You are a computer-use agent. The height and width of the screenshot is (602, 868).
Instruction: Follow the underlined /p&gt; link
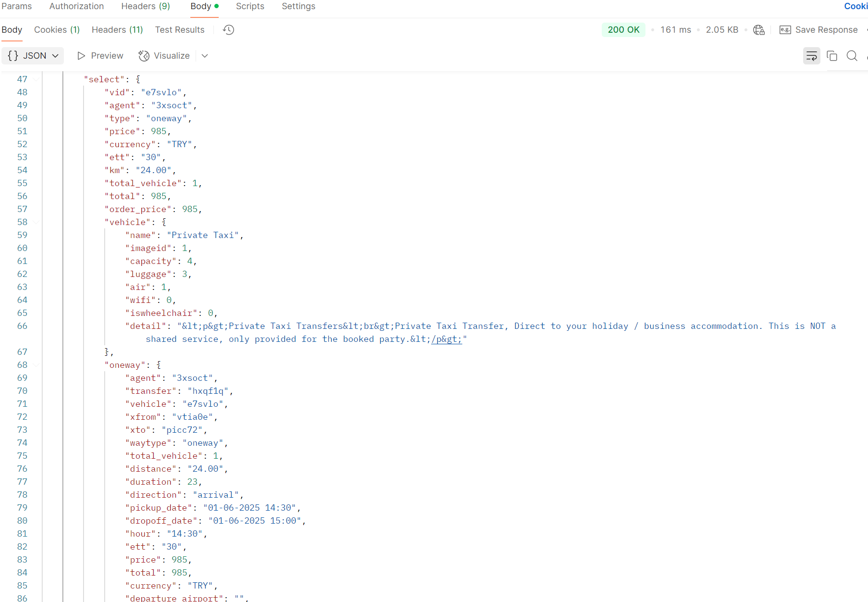click(446, 339)
